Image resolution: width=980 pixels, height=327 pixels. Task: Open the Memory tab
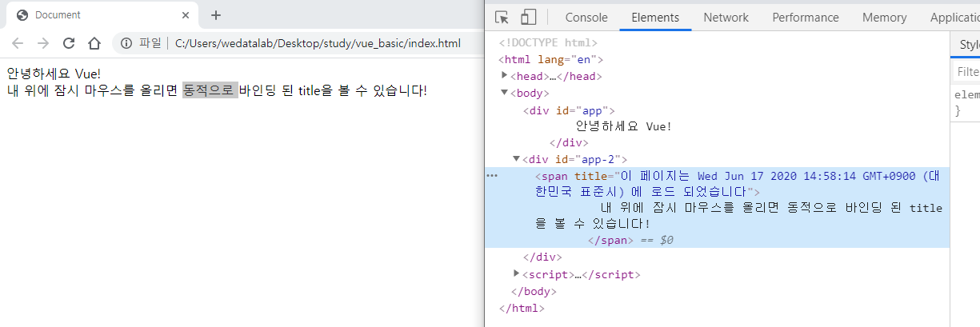pos(885,18)
